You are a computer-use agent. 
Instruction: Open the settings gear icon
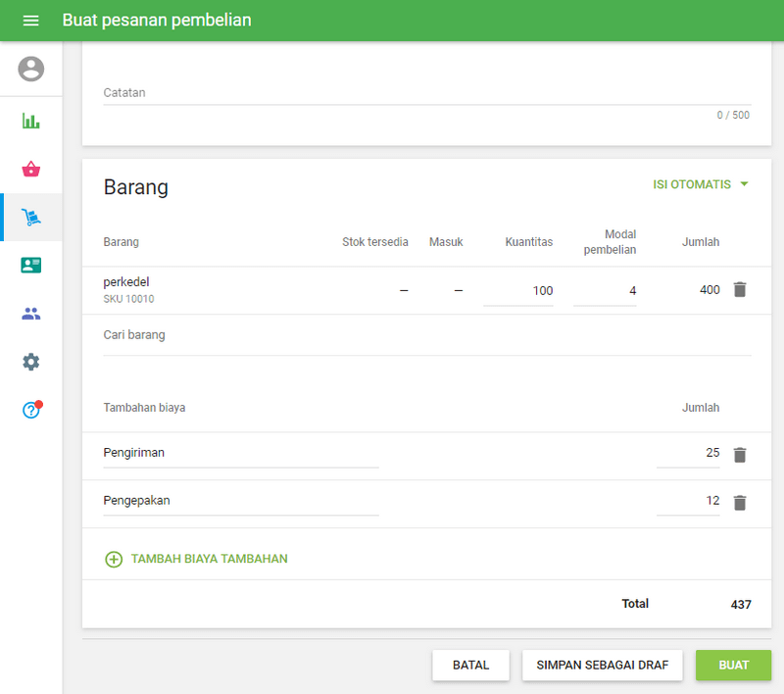[31, 362]
